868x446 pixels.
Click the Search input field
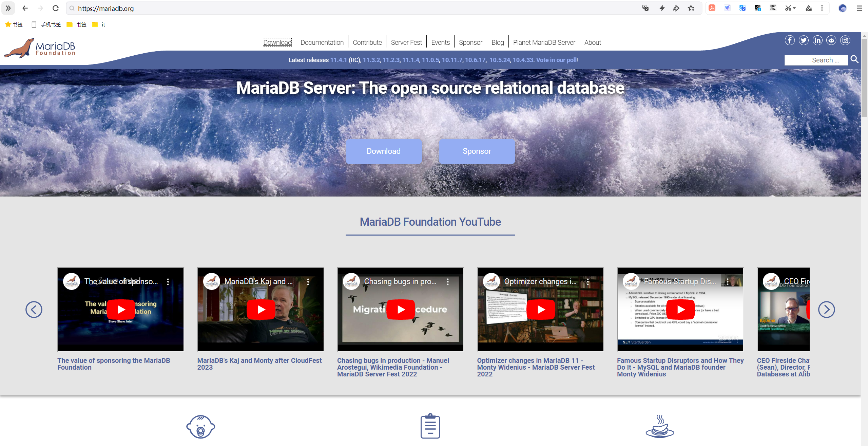click(816, 60)
